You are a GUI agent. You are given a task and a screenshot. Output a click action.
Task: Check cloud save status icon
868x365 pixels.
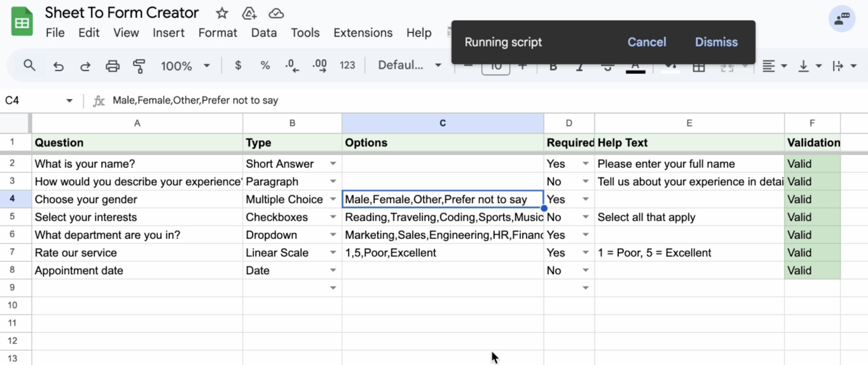tap(276, 14)
